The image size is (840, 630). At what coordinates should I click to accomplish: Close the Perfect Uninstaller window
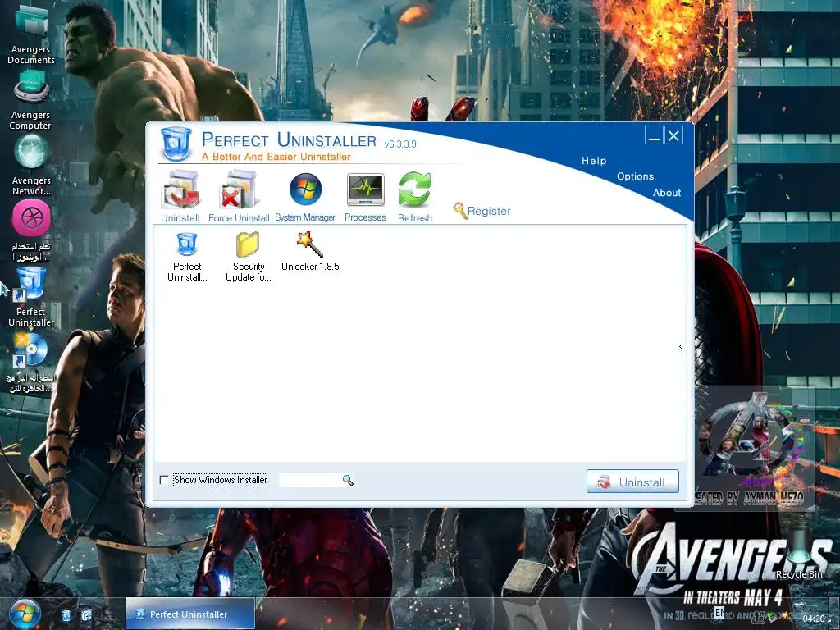[x=674, y=135]
